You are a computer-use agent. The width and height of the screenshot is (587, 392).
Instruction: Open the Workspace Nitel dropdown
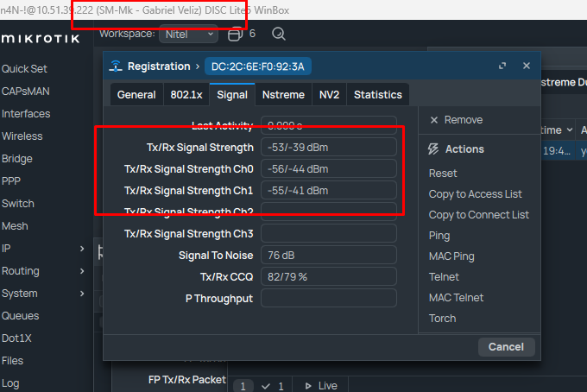188,35
